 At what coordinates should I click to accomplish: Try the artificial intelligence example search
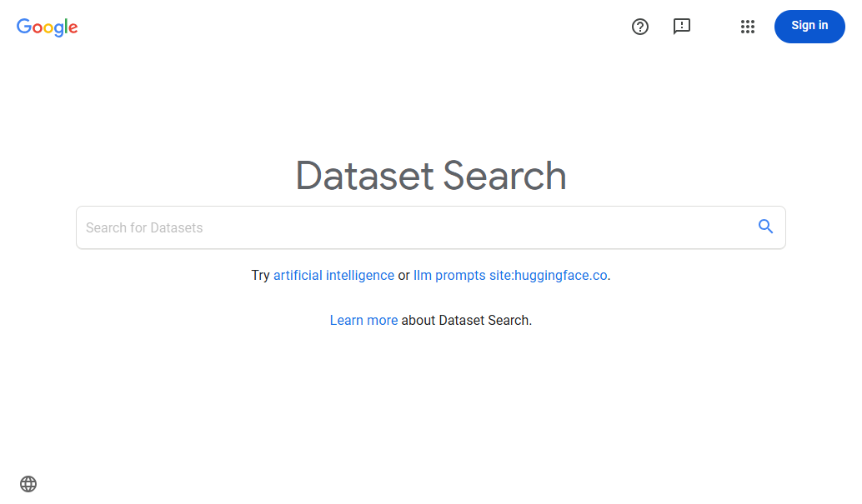(333, 275)
